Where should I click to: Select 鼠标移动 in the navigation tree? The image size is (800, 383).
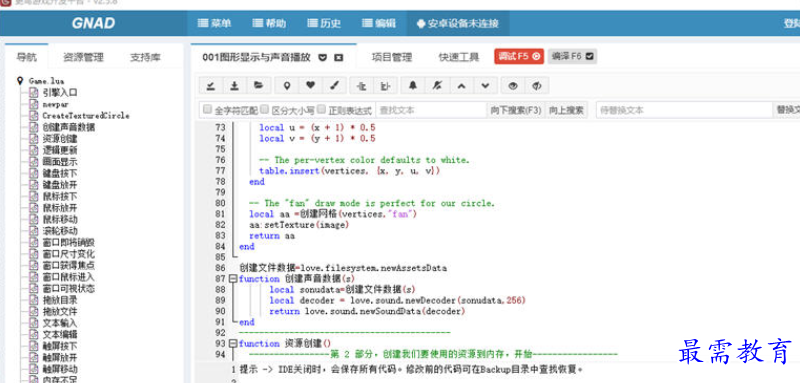(x=60, y=219)
